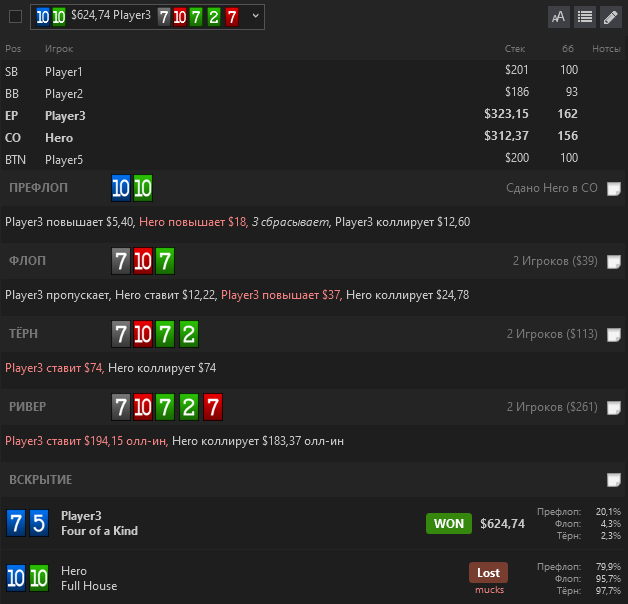The height and width of the screenshot is (604, 628).
Task: Click 'Player3 ставит $74' turn action
Action: (x=54, y=368)
